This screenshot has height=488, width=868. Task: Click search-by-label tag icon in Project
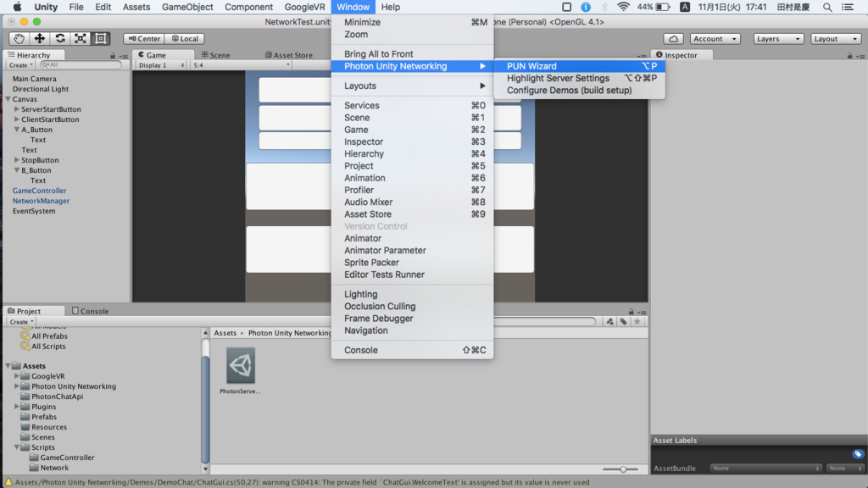click(623, 321)
